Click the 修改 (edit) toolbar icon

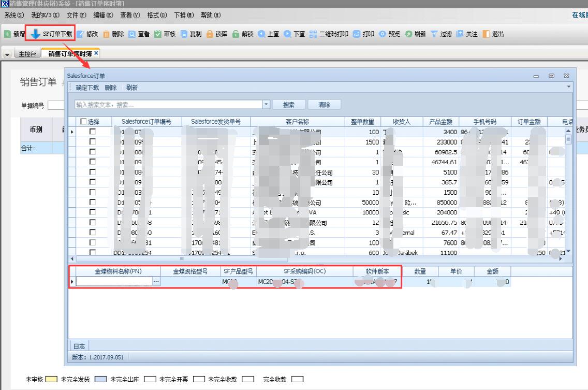pos(81,34)
